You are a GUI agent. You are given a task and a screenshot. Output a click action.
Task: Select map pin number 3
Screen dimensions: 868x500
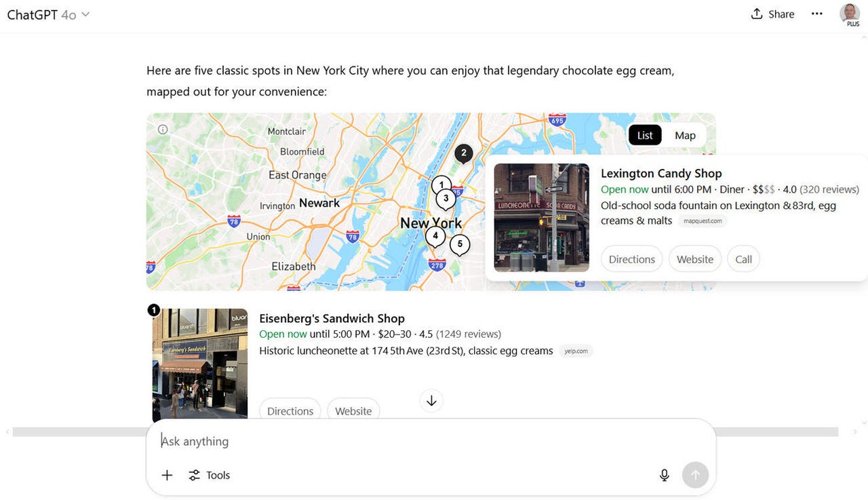446,199
